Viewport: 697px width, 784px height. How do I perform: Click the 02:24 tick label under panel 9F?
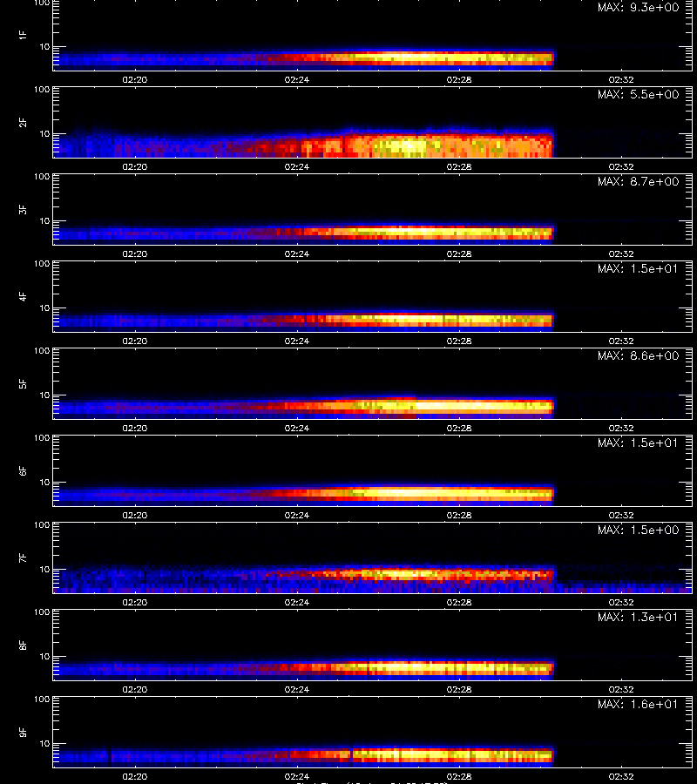click(x=297, y=776)
